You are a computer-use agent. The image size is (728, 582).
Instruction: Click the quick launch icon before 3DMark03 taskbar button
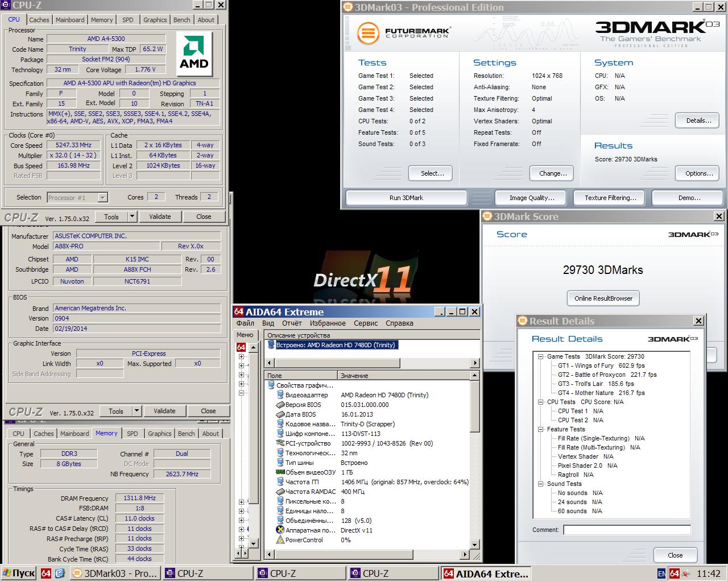tap(60, 573)
